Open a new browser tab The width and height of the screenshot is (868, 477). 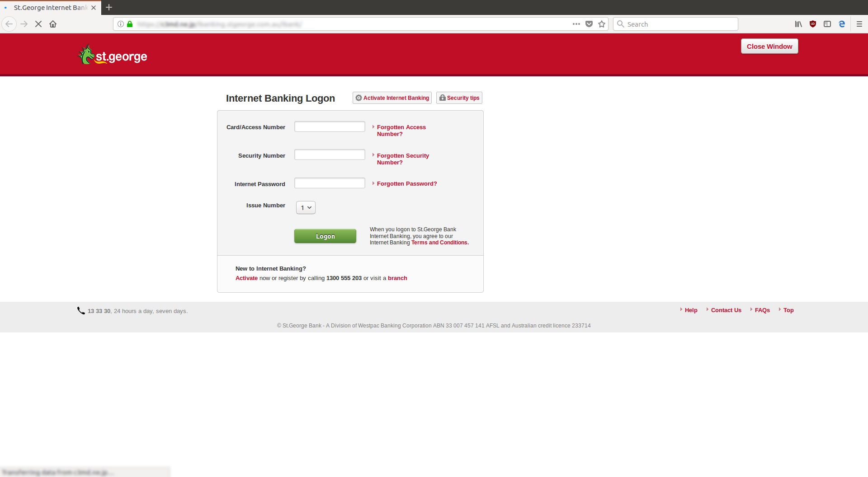click(x=109, y=7)
